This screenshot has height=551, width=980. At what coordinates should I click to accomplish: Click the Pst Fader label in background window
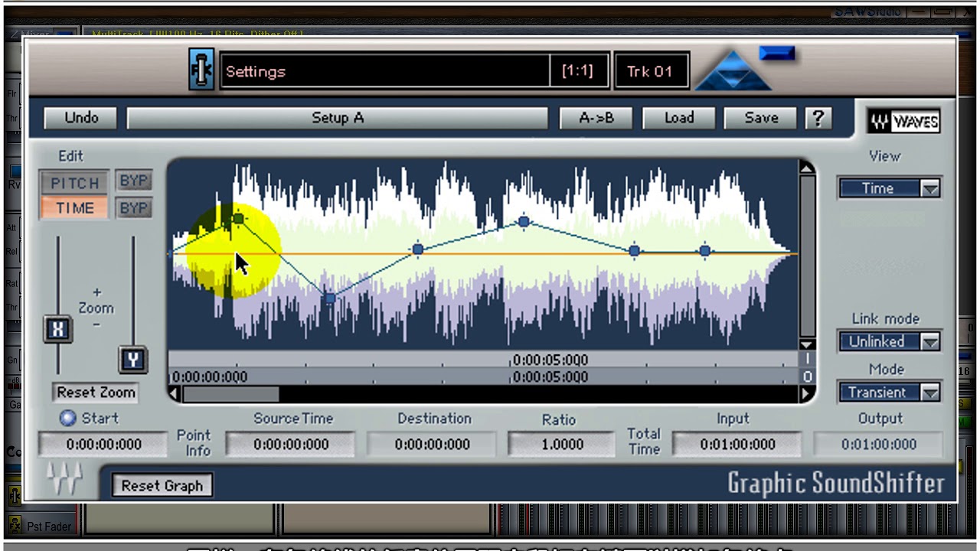49,527
